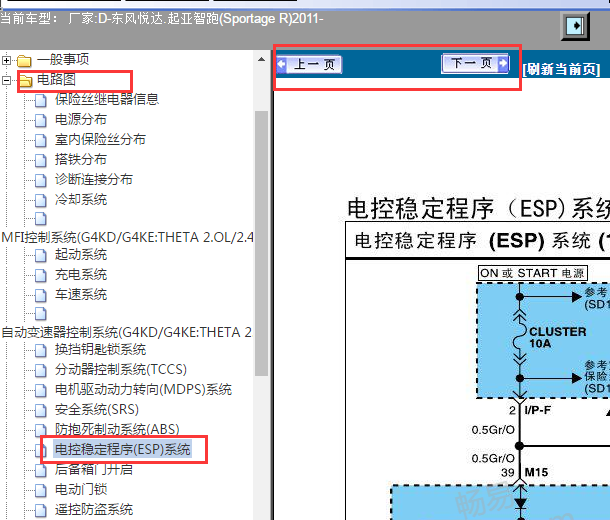The width and height of the screenshot is (610, 520).
Task: Open 防抱死制动系统(ABS) entry
Action: [117, 429]
